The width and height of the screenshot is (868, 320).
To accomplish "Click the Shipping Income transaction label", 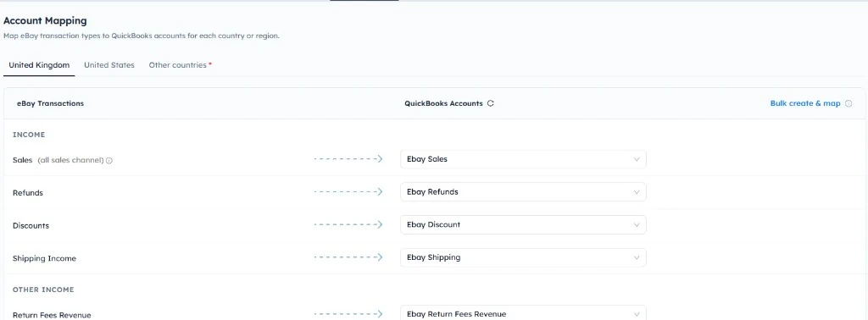I will coord(44,258).
